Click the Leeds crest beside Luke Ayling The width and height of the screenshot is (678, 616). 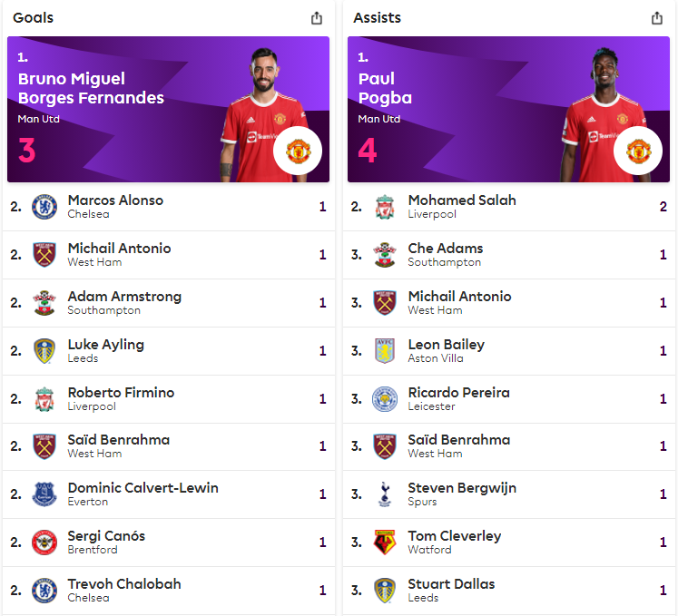click(x=44, y=351)
